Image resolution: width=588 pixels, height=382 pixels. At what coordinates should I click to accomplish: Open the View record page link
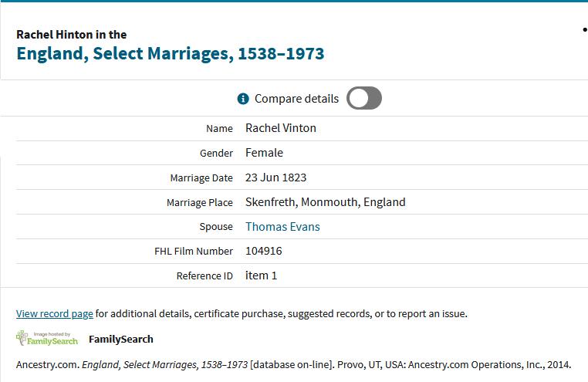[x=55, y=314]
